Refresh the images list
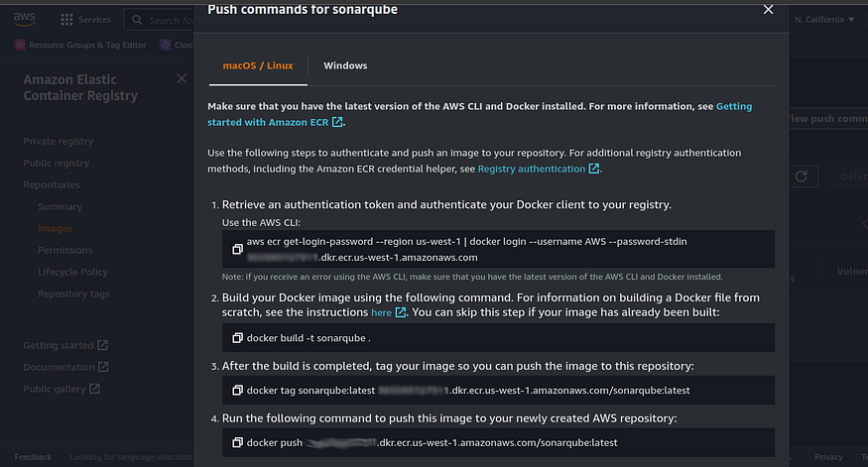 click(801, 176)
